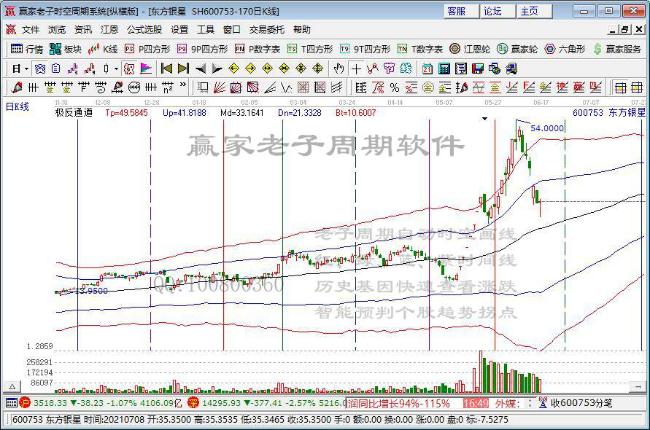Click the first vertical lines cycle icon
Viewport: 650px width, 430px height.
[x=33, y=87]
